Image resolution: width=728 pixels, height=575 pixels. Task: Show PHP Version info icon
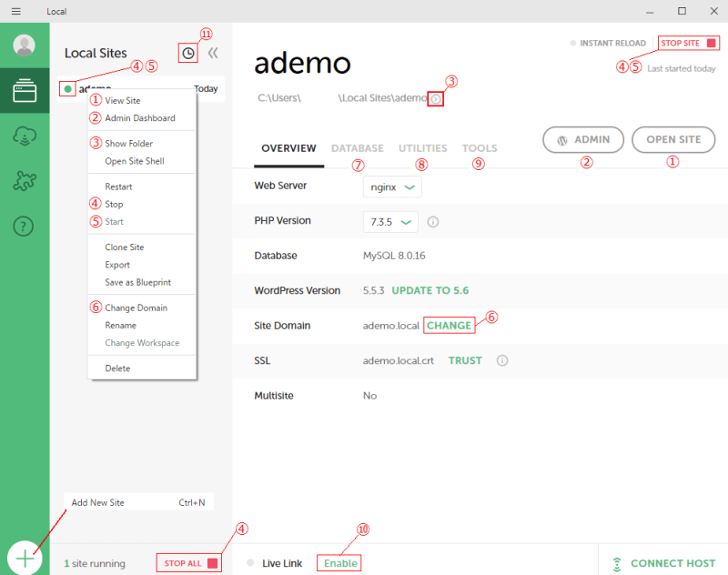433,222
